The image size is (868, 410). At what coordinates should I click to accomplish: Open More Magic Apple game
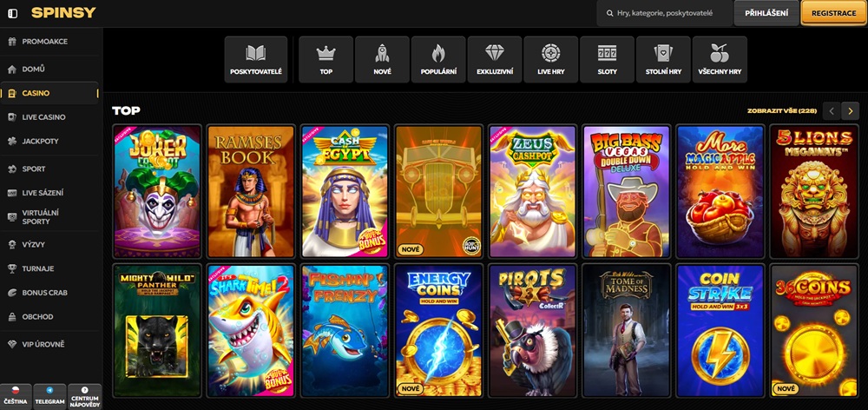pos(720,192)
